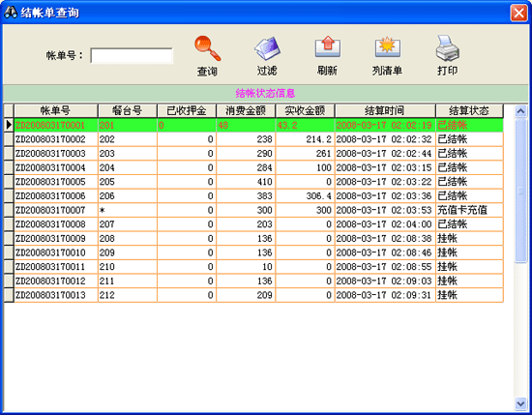This screenshot has height=415, width=532.
Task: Click the 消费金额 column header
Action: point(246,110)
